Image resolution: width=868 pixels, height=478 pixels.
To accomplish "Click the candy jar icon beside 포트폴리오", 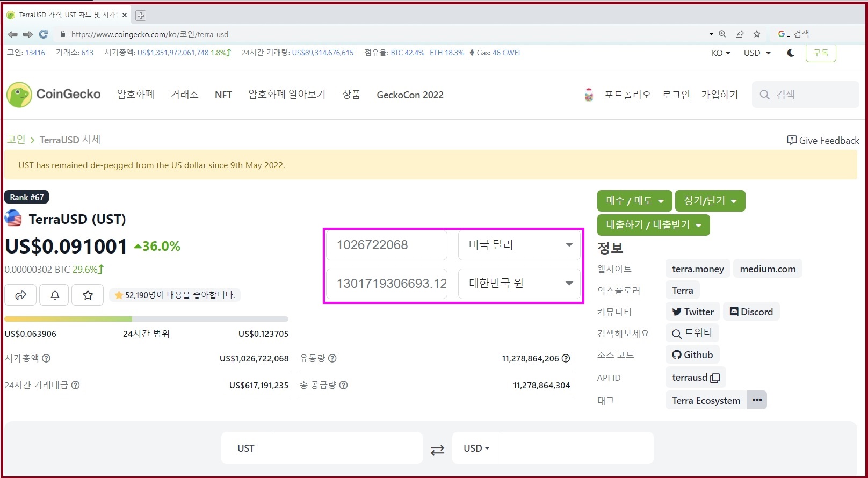I will tap(589, 95).
